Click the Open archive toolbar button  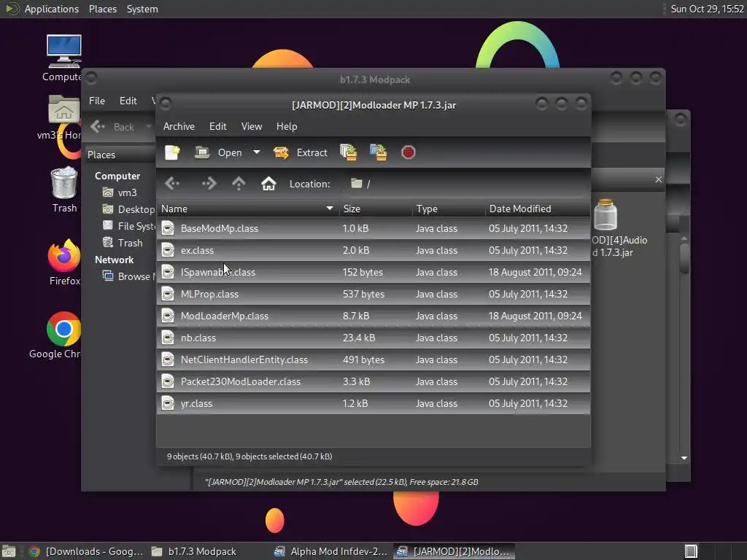[219, 152]
